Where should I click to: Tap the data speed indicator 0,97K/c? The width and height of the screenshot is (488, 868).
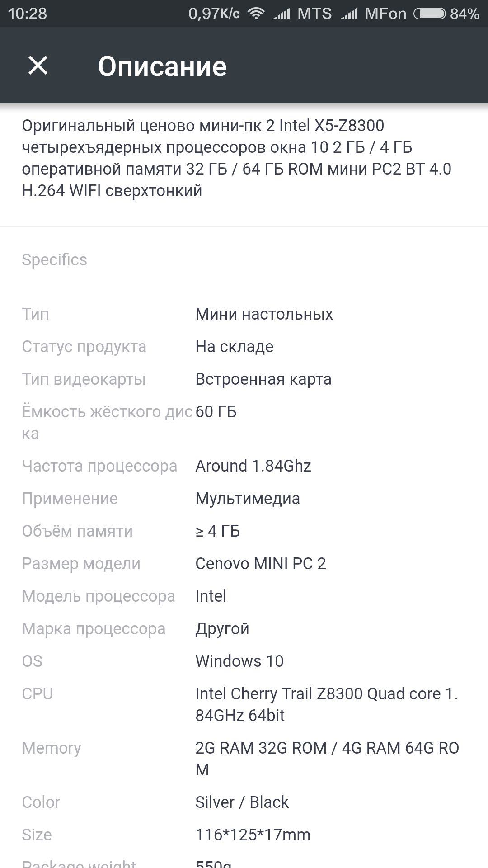pyautogui.click(x=212, y=13)
